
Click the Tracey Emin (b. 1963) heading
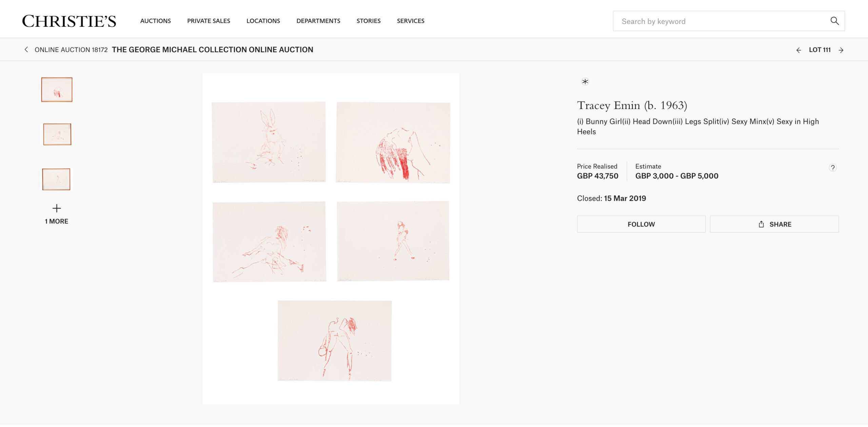click(x=632, y=105)
